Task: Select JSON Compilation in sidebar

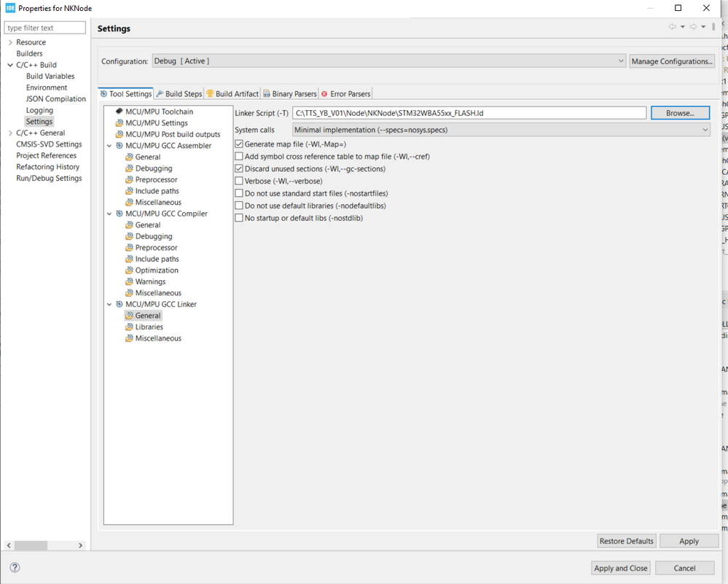Action: click(x=55, y=99)
